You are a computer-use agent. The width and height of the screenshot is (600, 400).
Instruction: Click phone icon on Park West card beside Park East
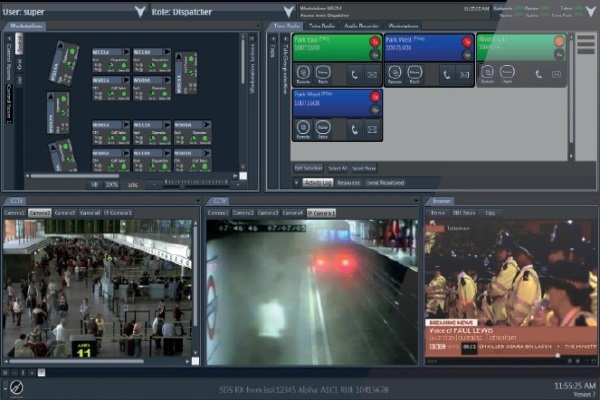coord(447,75)
